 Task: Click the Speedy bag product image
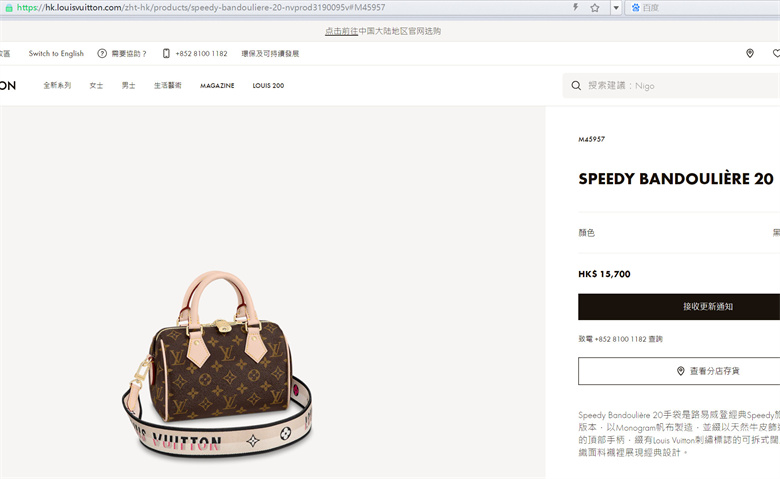217,363
